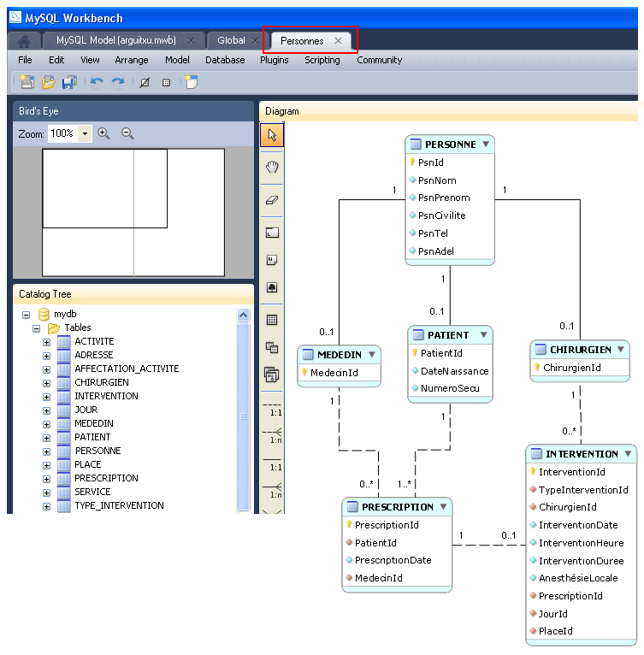Screen dimensions: 644x655
Task: Open the Plugins menu
Action: pos(275,60)
